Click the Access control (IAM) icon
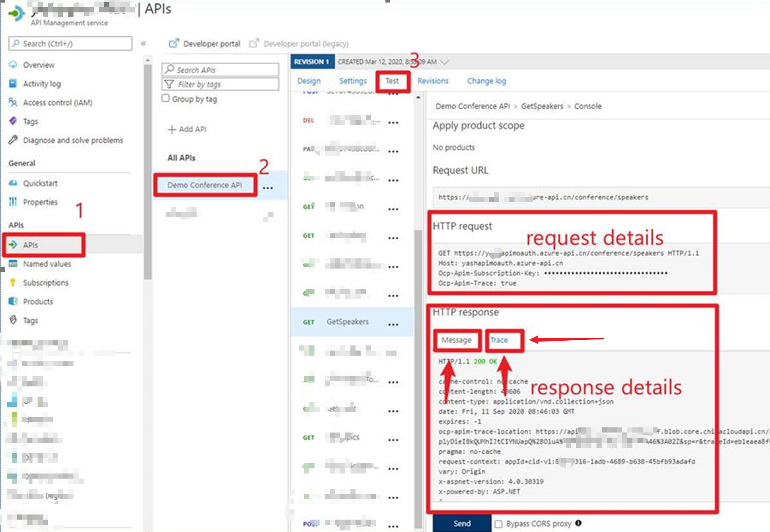 [x=13, y=102]
